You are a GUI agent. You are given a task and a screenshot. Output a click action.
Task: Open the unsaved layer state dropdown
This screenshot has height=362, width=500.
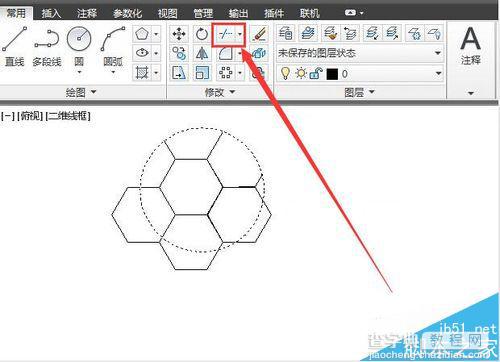click(x=360, y=53)
